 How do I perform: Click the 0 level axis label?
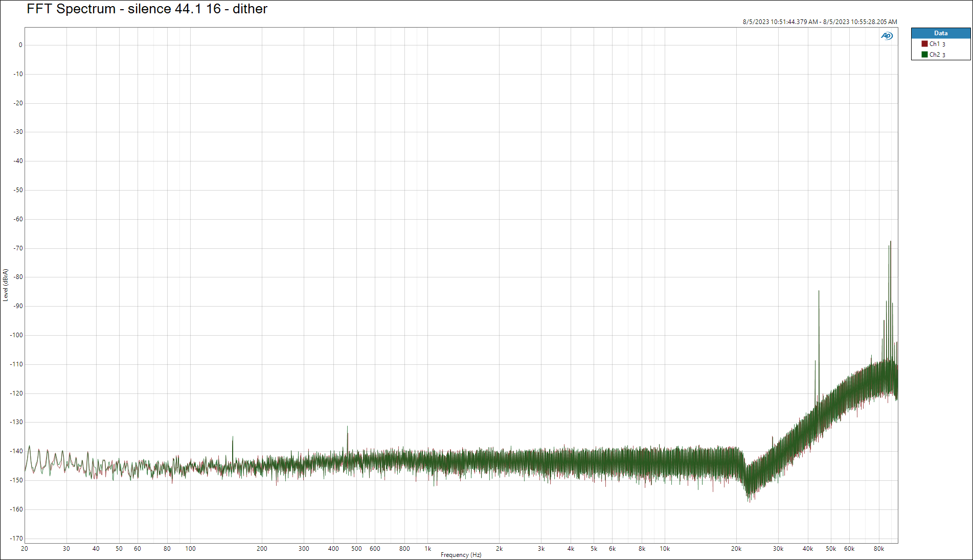(x=20, y=45)
